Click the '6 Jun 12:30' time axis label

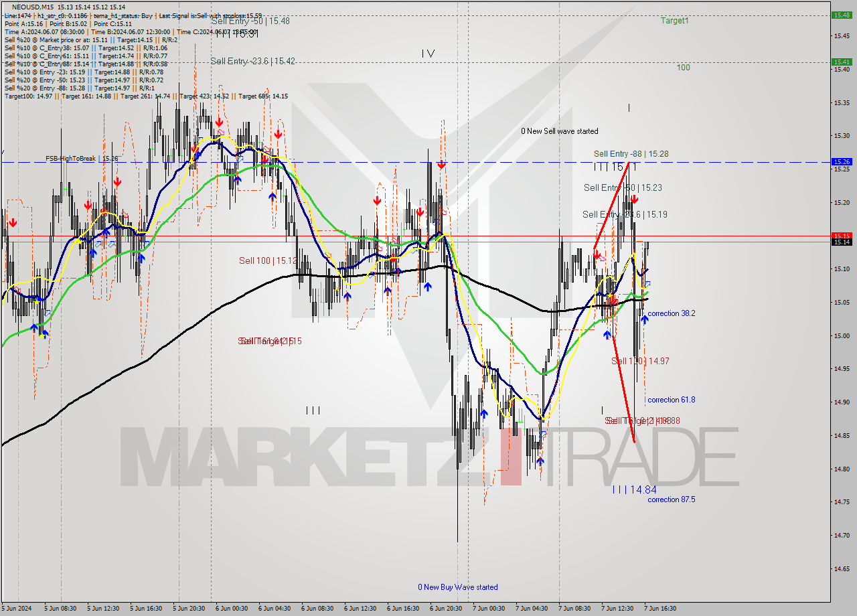[x=360, y=609]
